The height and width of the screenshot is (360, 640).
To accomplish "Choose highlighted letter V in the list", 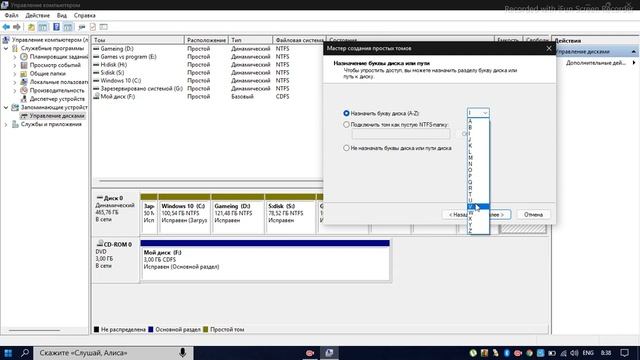I will tap(478, 207).
